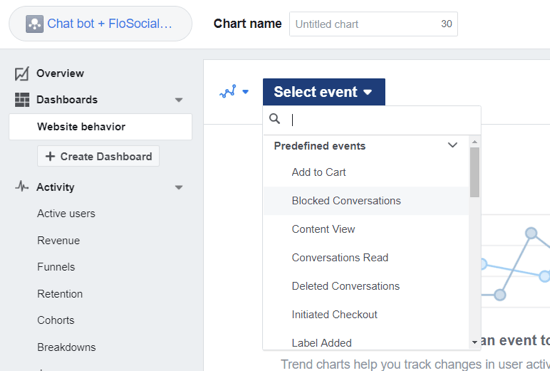550x371 pixels.
Task: Collapse the Dashboards section arrow
Action: 179,100
